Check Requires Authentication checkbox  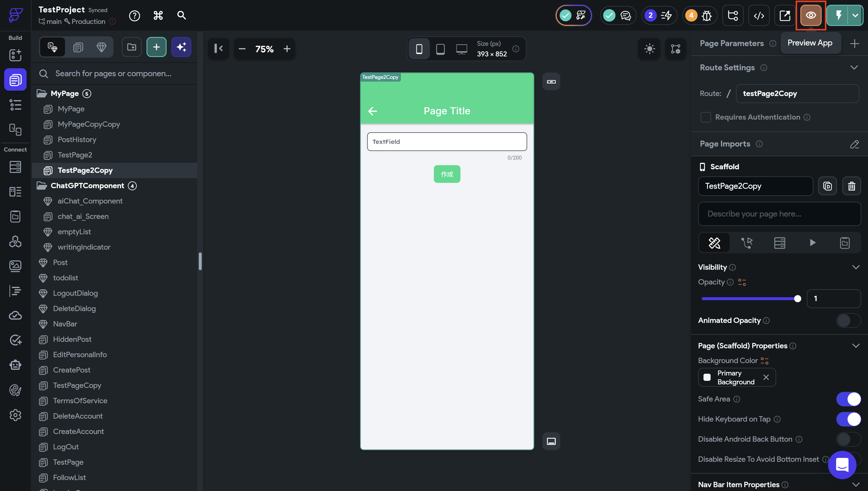click(706, 117)
